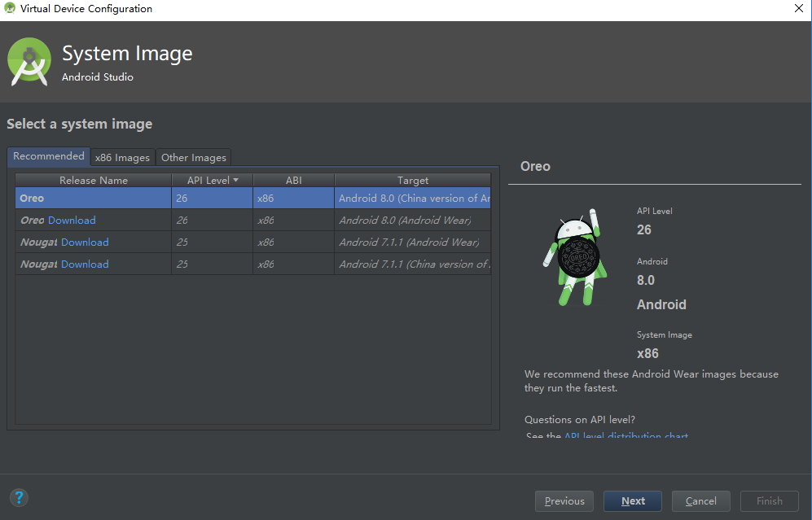This screenshot has height=520, width=812.
Task: Click the blue help question mark icon
Action: [19, 498]
